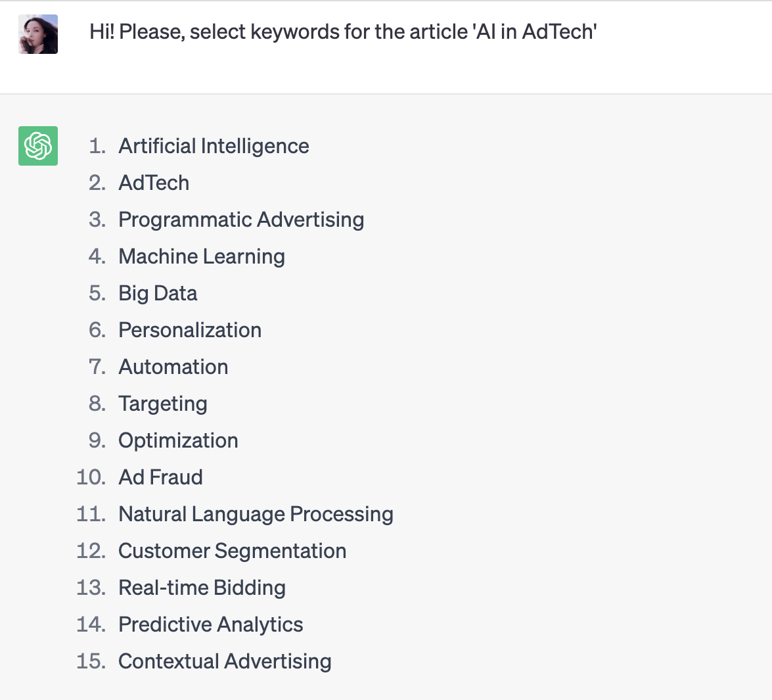Click the 'Ad Fraud' entry
Image resolution: width=772 pixels, height=700 pixels.
point(160,477)
